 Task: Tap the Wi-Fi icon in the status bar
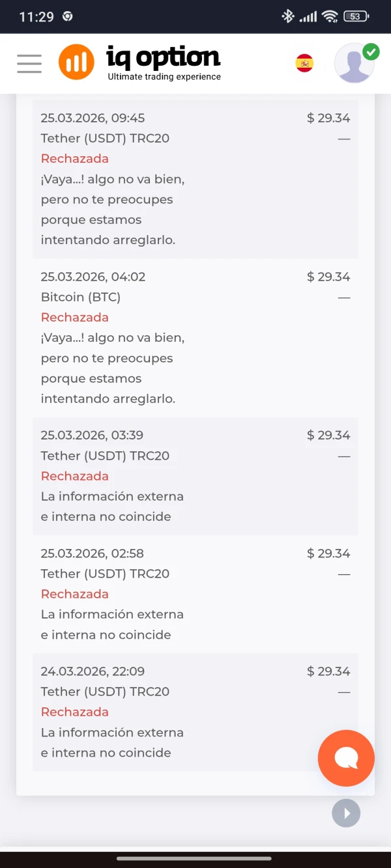pos(329,16)
